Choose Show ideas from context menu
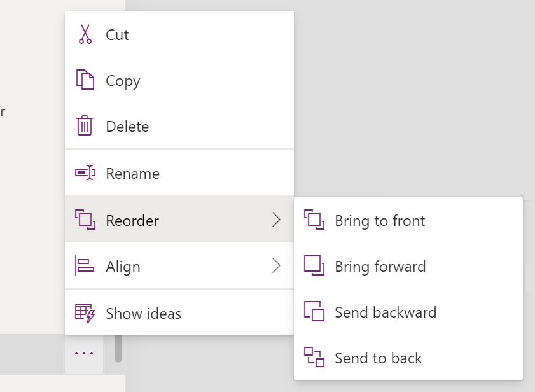This screenshot has width=535, height=392. coord(143,314)
